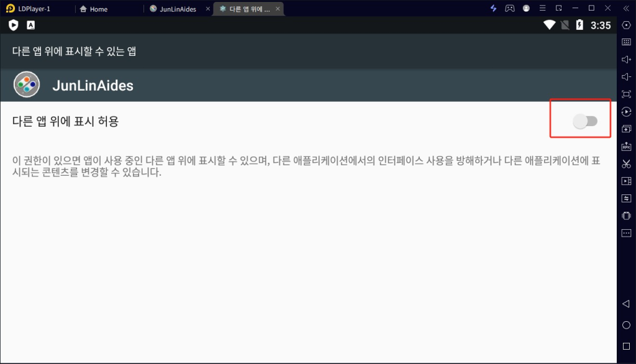Click the install APK icon

pyautogui.click(x=626, y=146)
